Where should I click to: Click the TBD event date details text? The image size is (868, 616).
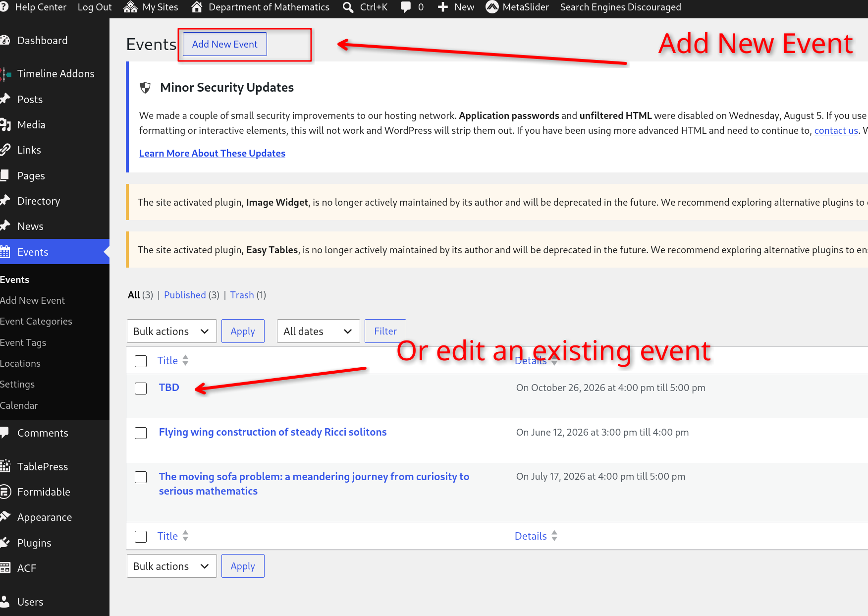[611, 388]
